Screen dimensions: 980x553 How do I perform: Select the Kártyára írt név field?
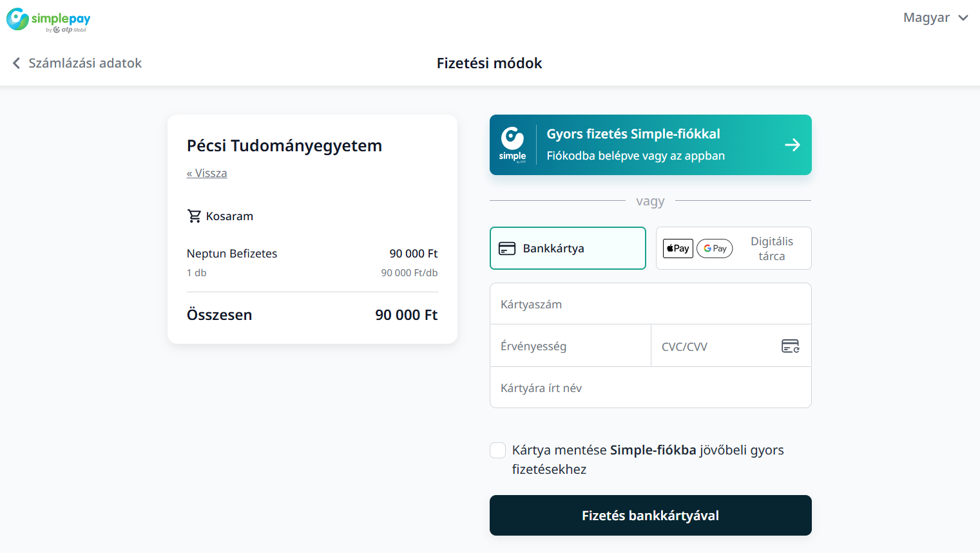[x=650, y=388]
